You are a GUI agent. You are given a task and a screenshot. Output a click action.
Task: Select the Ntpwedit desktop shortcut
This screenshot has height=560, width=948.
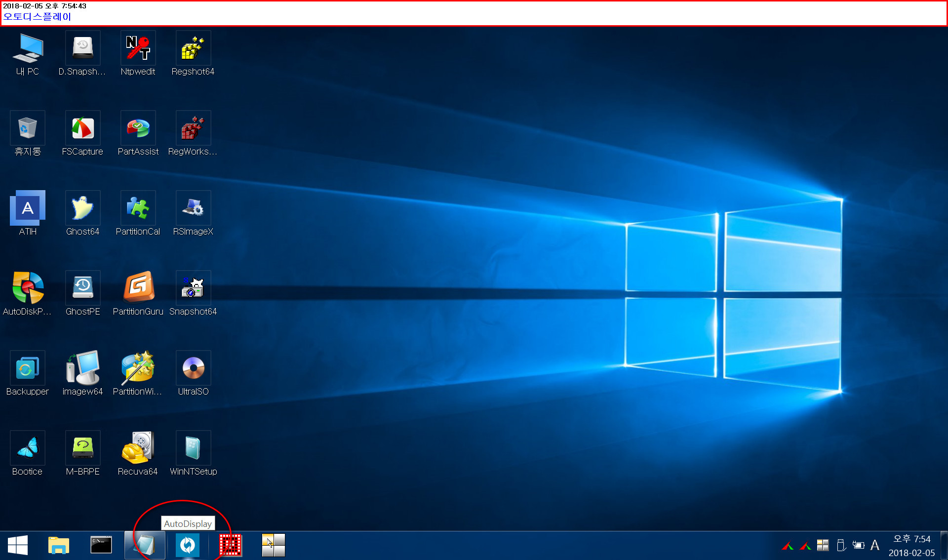point(138,54)
